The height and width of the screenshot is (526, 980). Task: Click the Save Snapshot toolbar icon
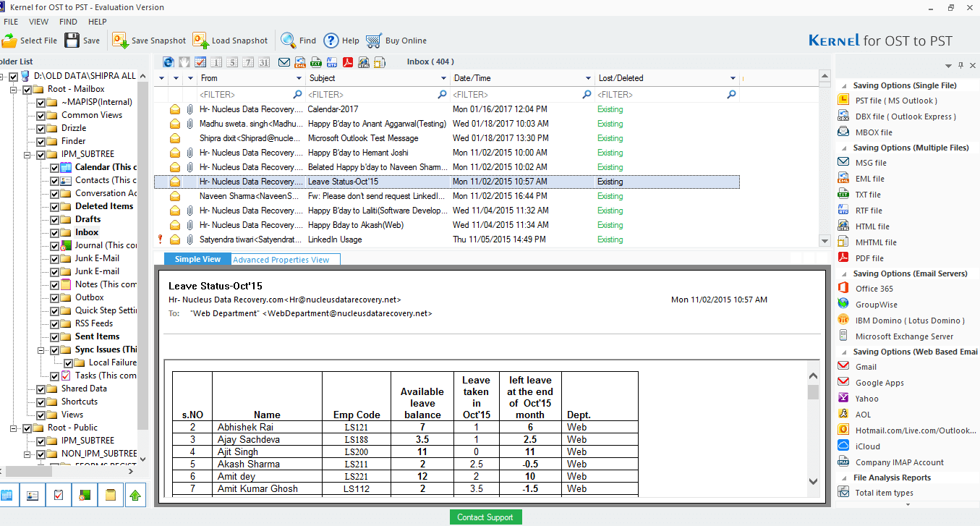click(x=120, y=41)
